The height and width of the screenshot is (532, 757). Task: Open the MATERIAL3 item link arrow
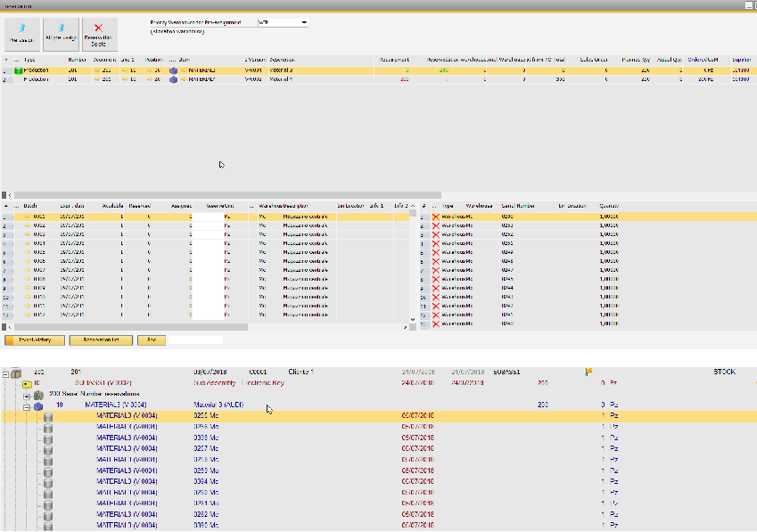click(x=184, y=70)
